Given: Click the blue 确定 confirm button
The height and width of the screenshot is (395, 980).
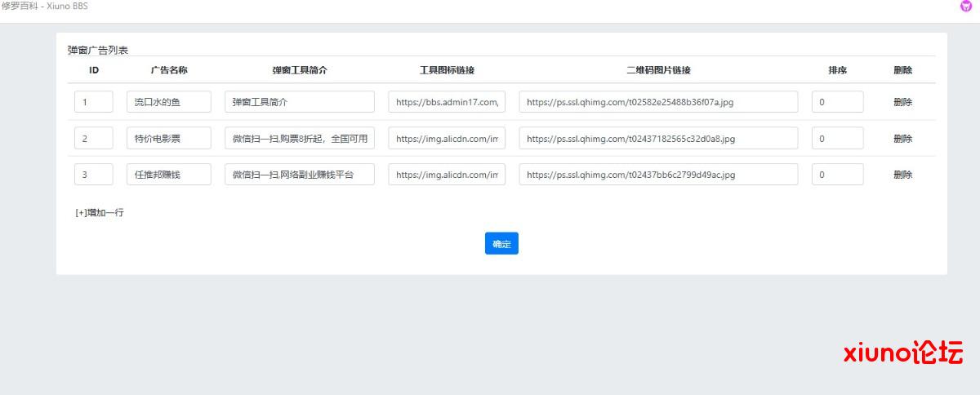Looking at the screenshot, I should click(x=501, y=243).
